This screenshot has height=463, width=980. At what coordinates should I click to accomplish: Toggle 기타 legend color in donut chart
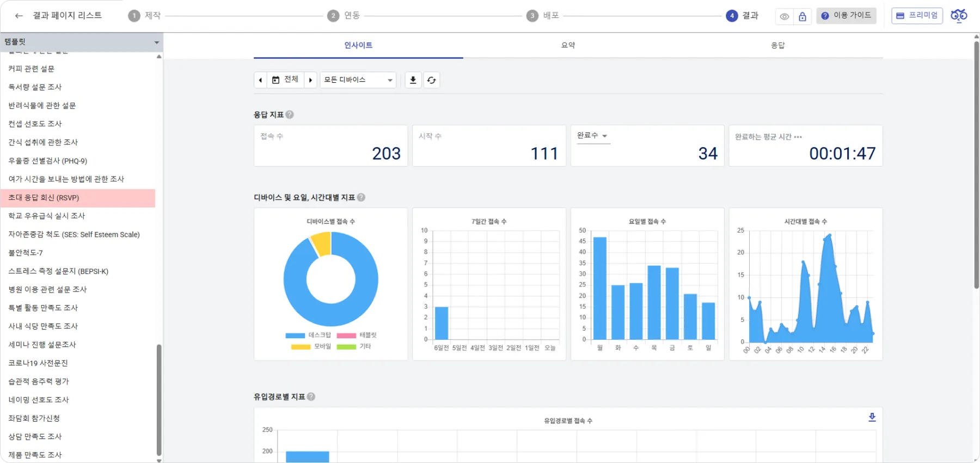click(346, 347)
